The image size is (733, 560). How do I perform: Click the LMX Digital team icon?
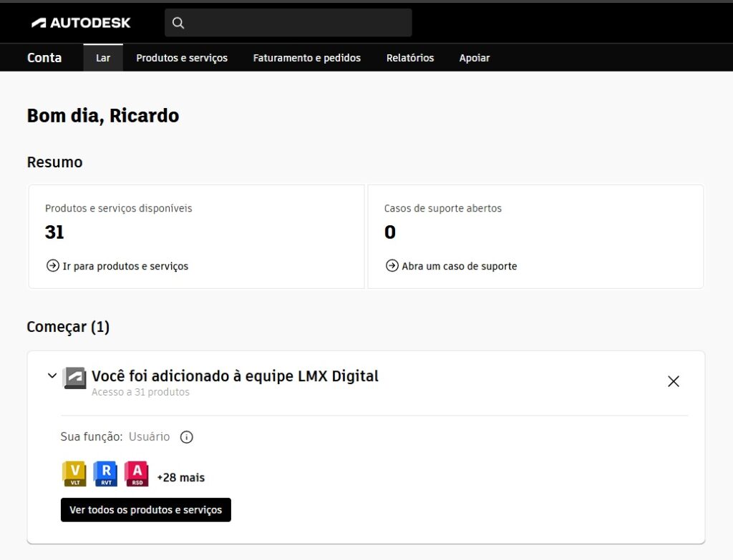pos(74,377)
